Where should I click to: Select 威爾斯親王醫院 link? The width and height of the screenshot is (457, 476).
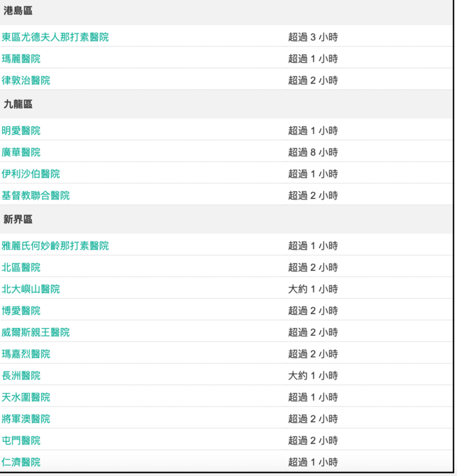coord(36,332)
